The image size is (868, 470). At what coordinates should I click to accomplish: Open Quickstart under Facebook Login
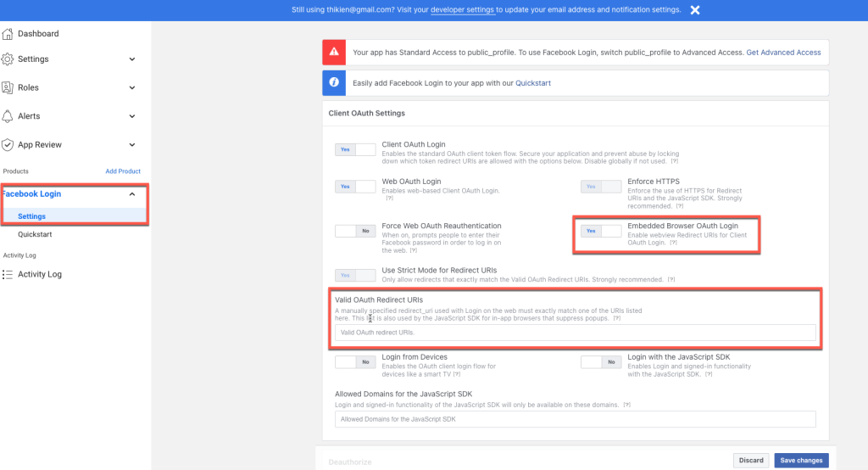pos(35,234)
